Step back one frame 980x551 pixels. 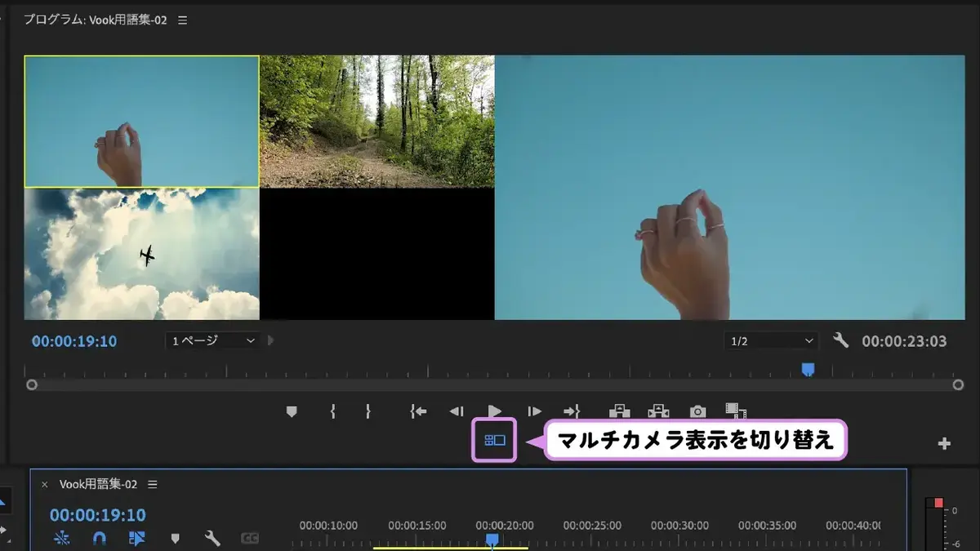457,411
